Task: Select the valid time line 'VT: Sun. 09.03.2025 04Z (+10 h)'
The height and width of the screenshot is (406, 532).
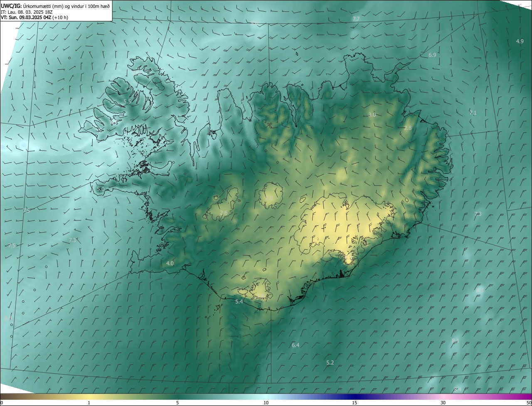Action: 34,17
